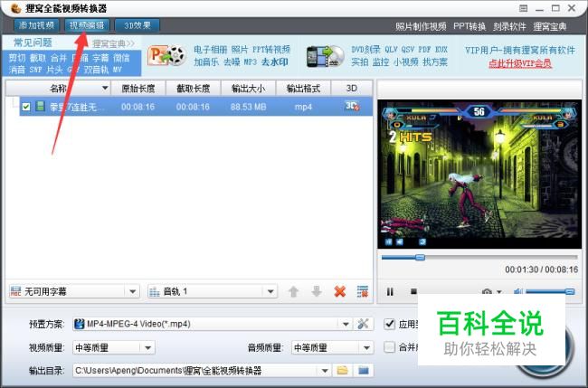Screen dimensions: 588x388
Task: Delete the selected video with the red X
Action: click(340, 291)
